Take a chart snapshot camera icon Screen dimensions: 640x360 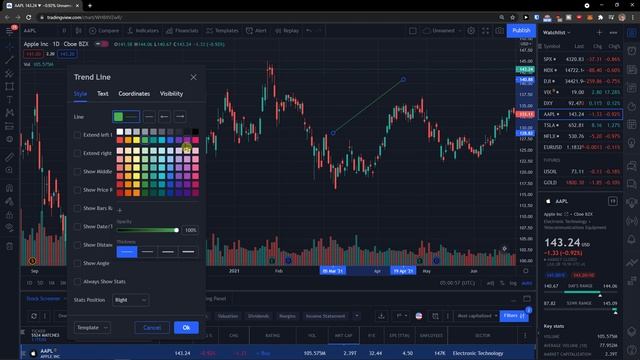tap(499, 31)
